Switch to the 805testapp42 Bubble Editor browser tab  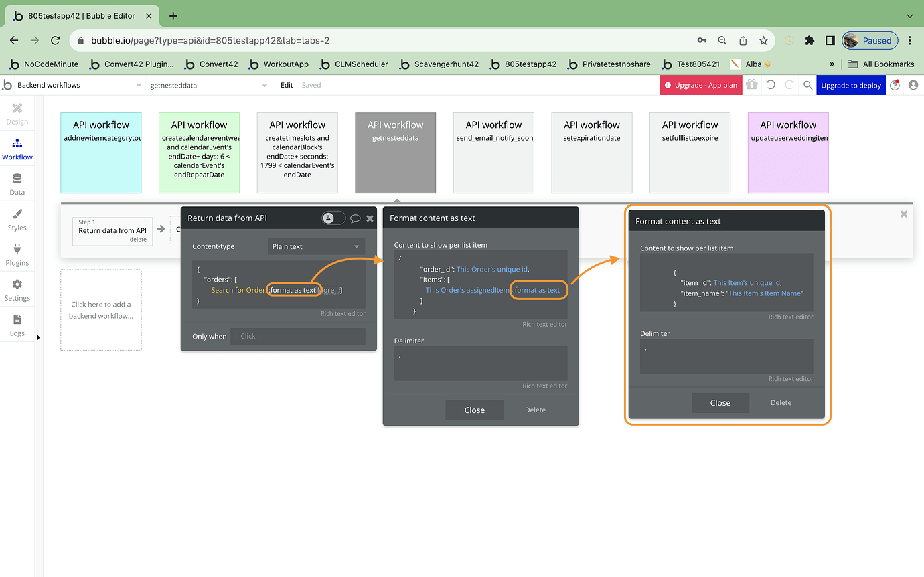(x=80, y=15)
